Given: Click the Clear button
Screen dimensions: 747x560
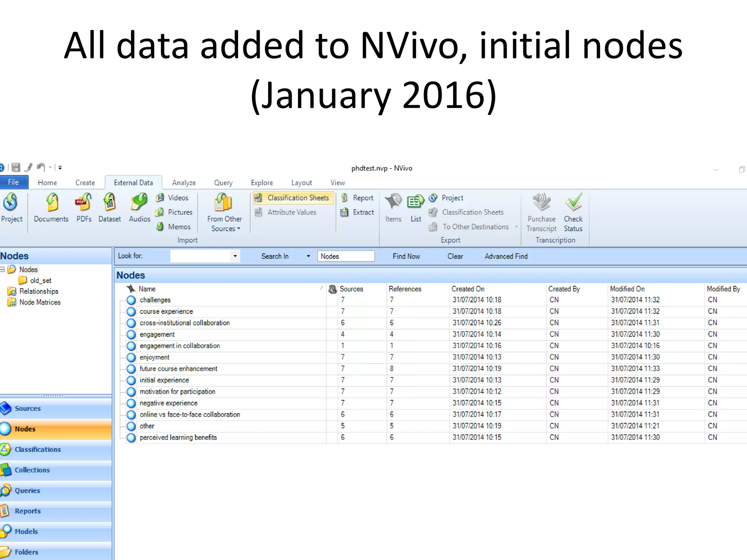Looking at the screenshot, I should [455, 256].
